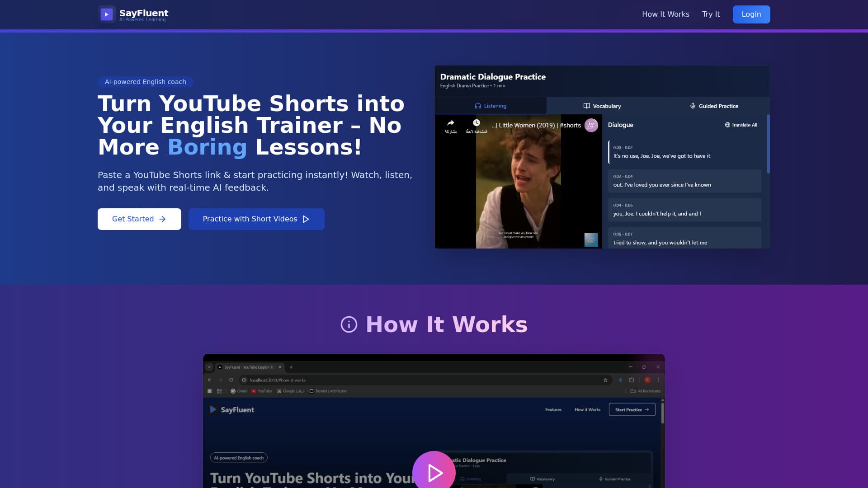Switch to the Guided Practice tab
Viewport: 868px width, 488px height.
point(718,106)
